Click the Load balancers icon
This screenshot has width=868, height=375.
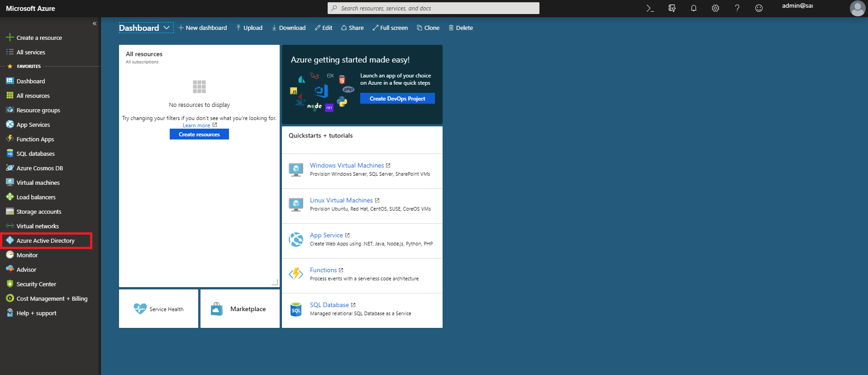pyautogui.click(x=10, y=197)
